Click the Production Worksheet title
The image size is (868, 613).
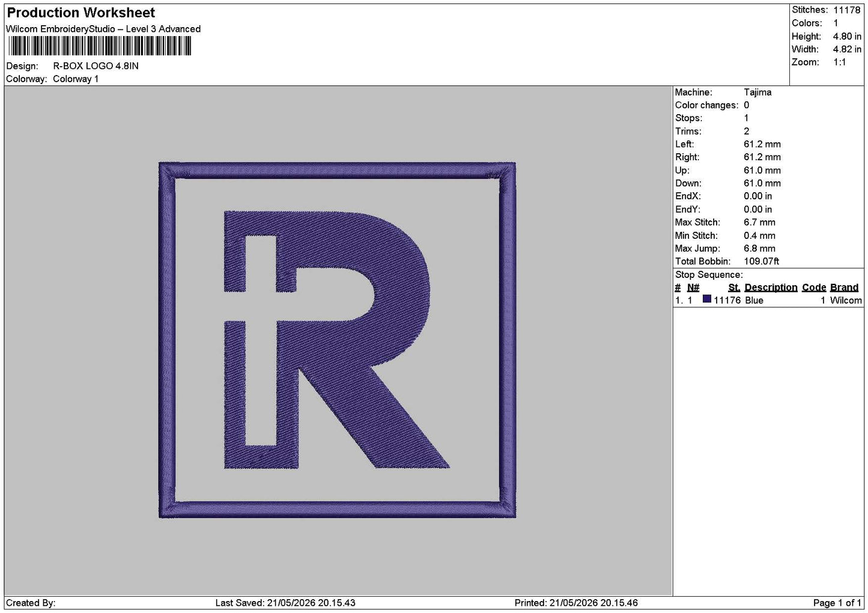(x=80, y=13)
